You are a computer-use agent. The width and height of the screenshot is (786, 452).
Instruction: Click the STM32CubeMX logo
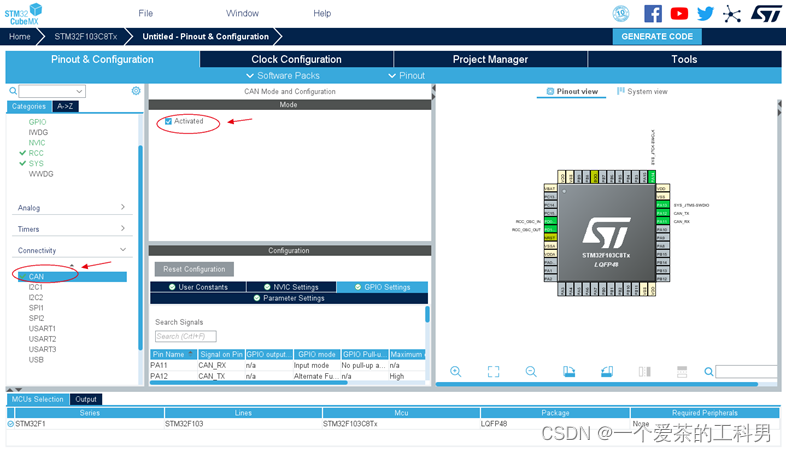coord(24,14)
